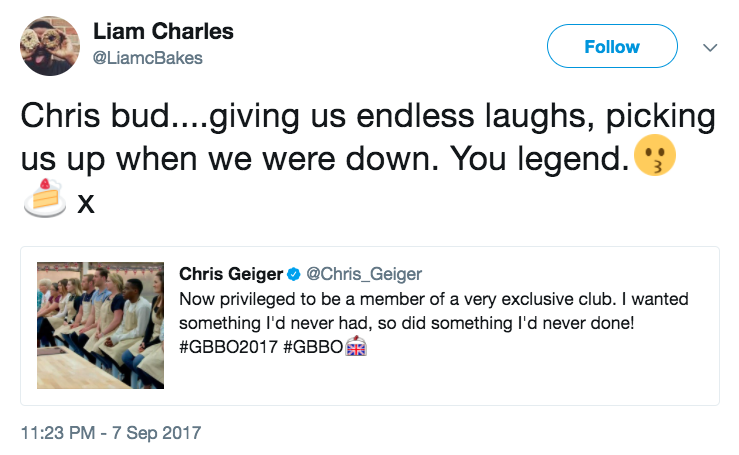
Task: Open the tweet options chevron menu
Action: point(710,47)
